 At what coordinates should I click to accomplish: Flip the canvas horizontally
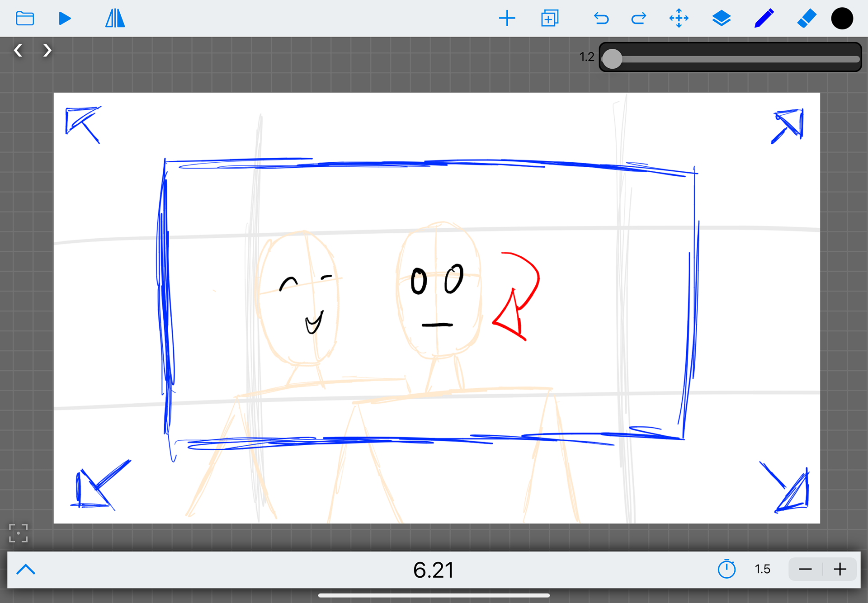[x=115, y=18]
